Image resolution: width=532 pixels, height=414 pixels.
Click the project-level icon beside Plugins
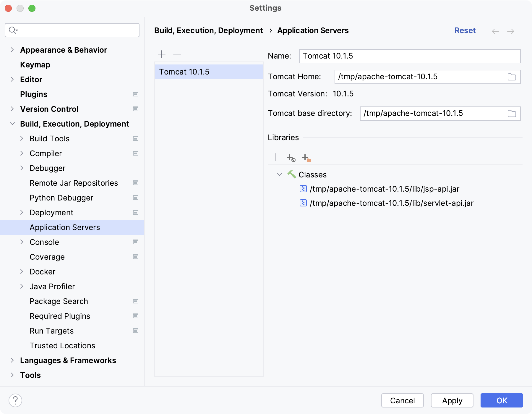click(136, 94)
